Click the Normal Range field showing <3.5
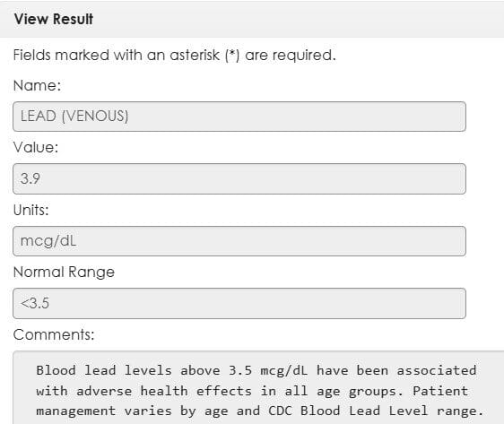The image size is (504, 424). (239, 303)
